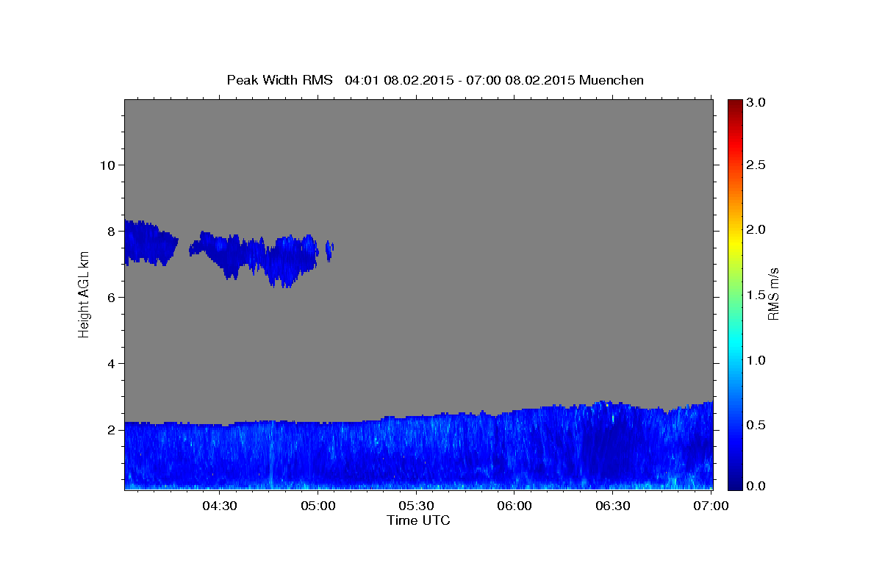
Task: Click the 06:00 time tick label
Action: (x=514, y=506)
